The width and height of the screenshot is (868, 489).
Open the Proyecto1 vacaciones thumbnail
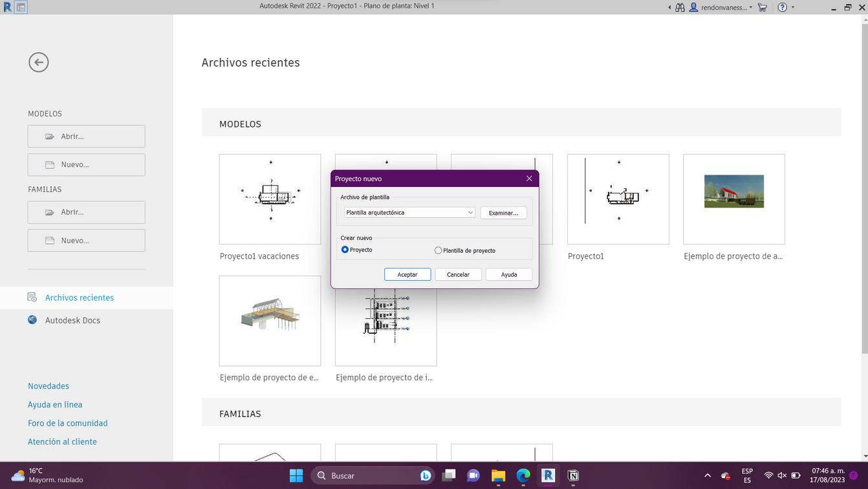coord(270,199)
